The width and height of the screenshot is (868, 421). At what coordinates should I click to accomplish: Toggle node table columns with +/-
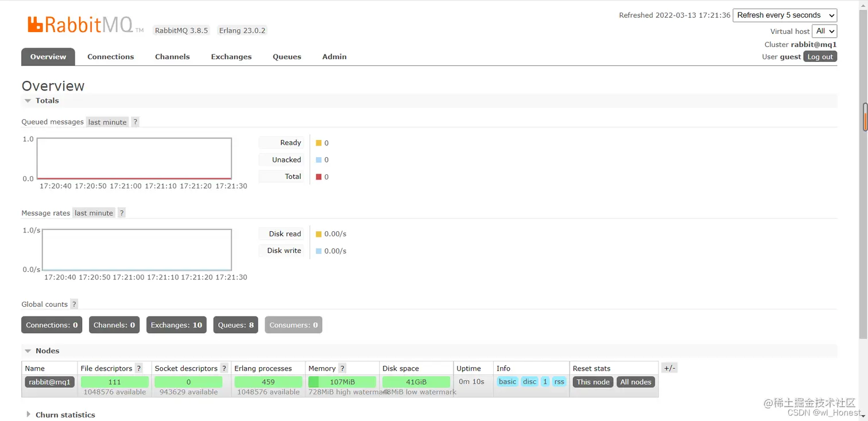click(669, 368)
